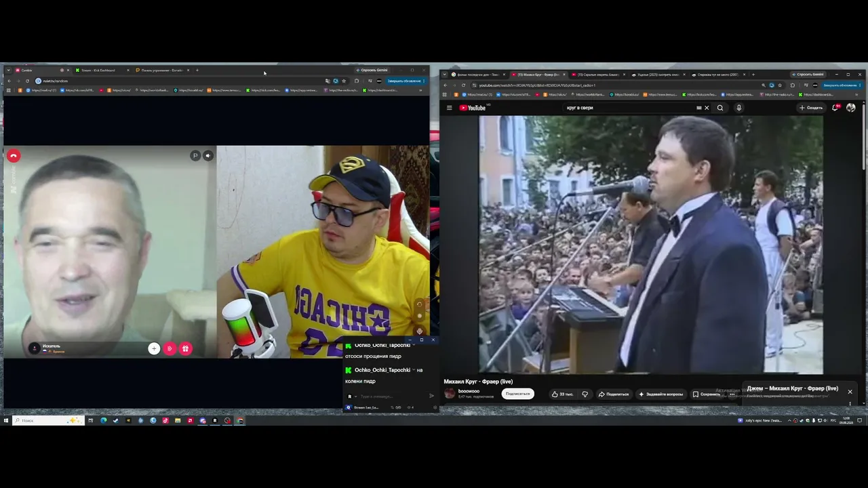
Task: Open the YouTube guide hamburger menu
Action: 449,108
